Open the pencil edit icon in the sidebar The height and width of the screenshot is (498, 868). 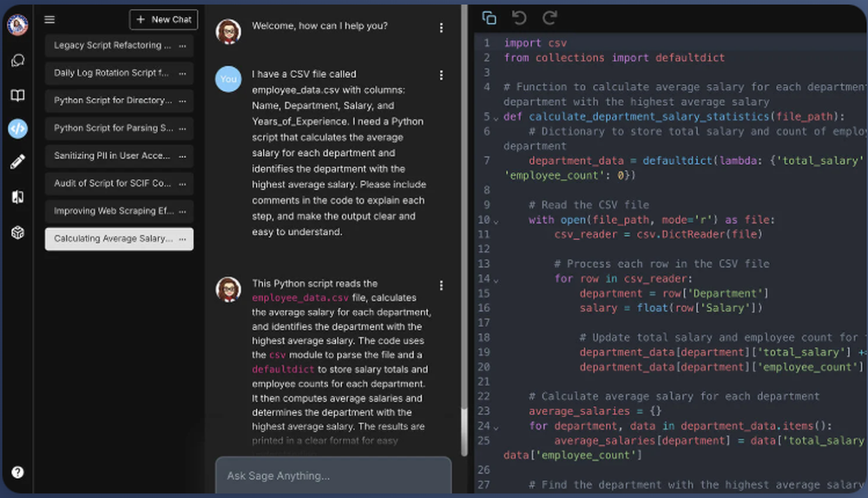pyautogui.click(x=17, y=161)
